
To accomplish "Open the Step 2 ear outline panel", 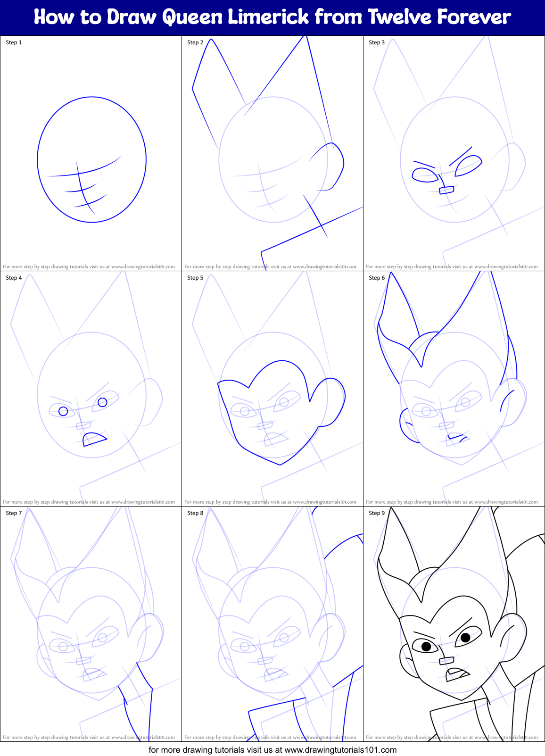I will [x=272, y=153].
